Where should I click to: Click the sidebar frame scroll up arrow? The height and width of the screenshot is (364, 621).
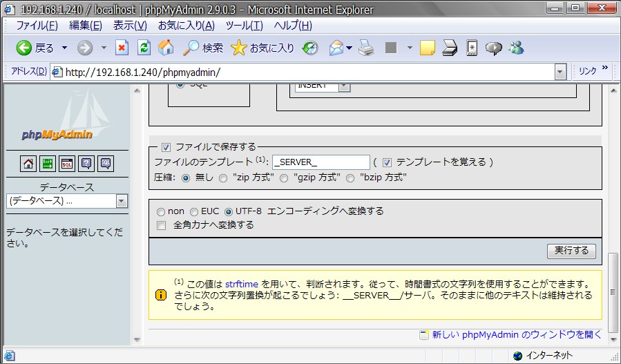pos(137,90)
